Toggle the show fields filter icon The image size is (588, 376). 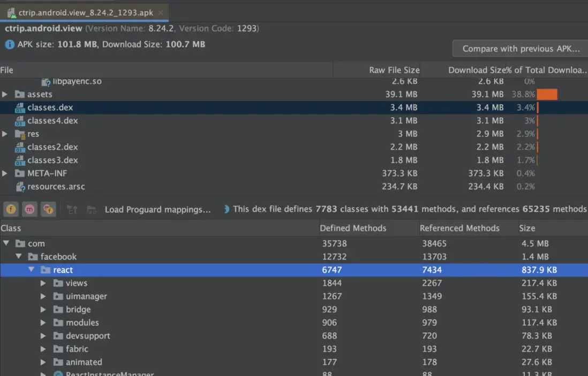tap(11, 209)
